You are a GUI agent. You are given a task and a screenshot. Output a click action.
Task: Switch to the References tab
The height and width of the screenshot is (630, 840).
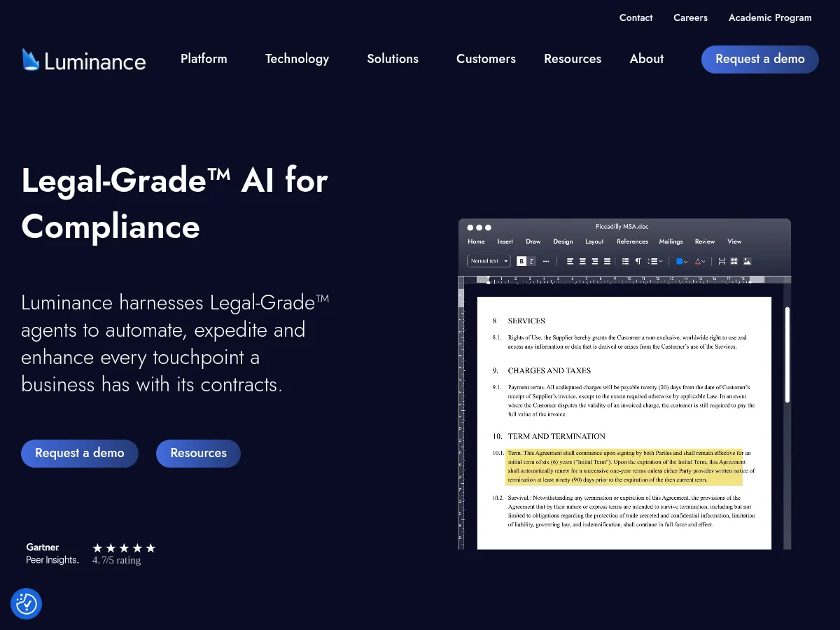pos(632,241)
